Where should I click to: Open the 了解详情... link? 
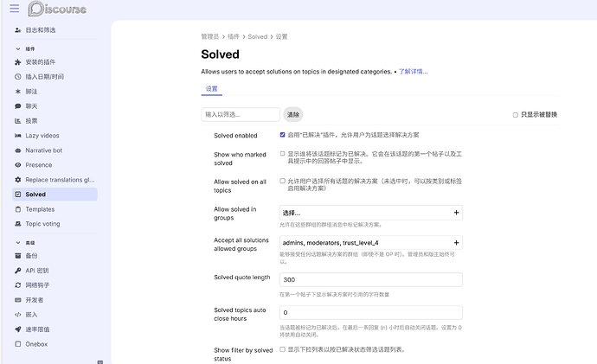coord(413,72)
